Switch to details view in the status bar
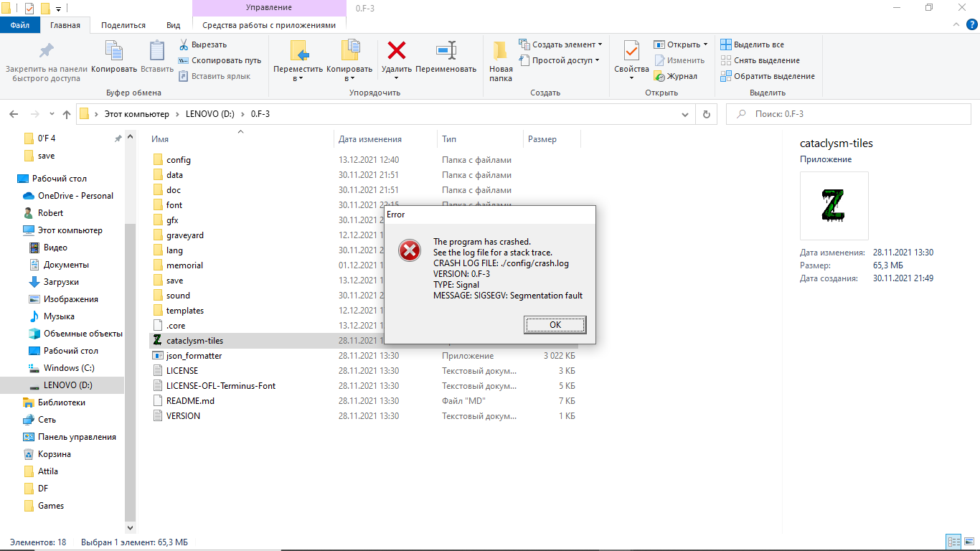The width and height of the screenshot is (980, 551). 953,542
